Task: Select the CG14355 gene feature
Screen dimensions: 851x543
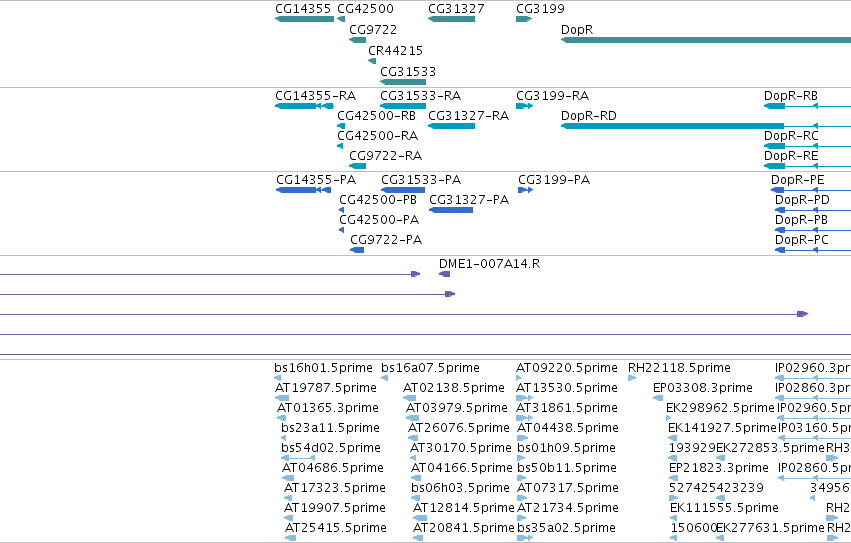Action: pyautogui.click(x=304, y=19)
